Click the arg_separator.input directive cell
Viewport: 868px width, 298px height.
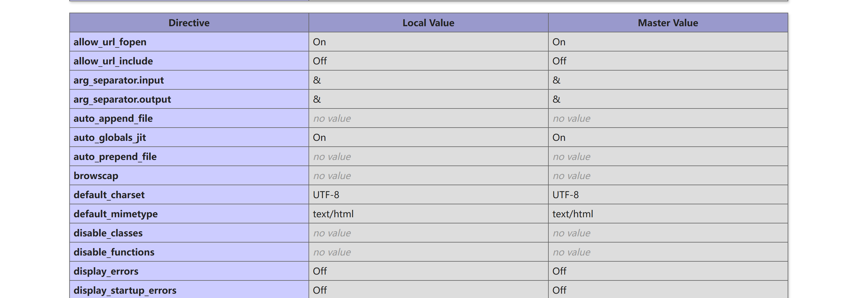[x=189, y=80]
